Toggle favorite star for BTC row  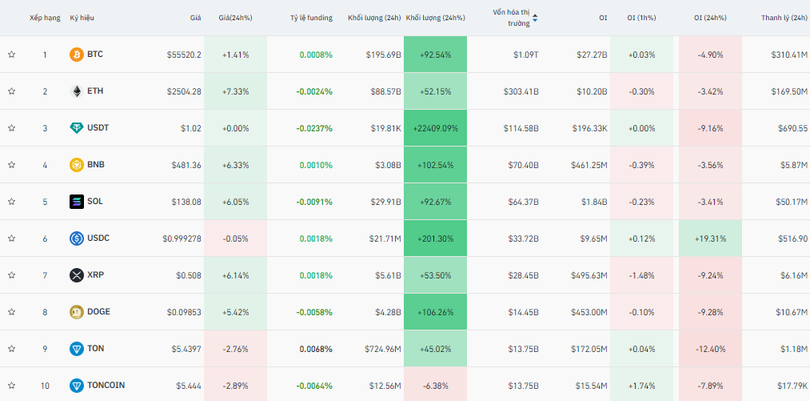pos(12,54)
